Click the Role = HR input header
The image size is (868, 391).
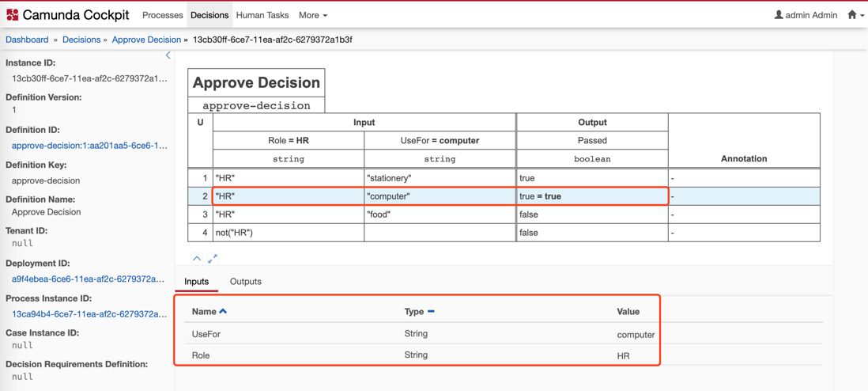pos(289,140)
